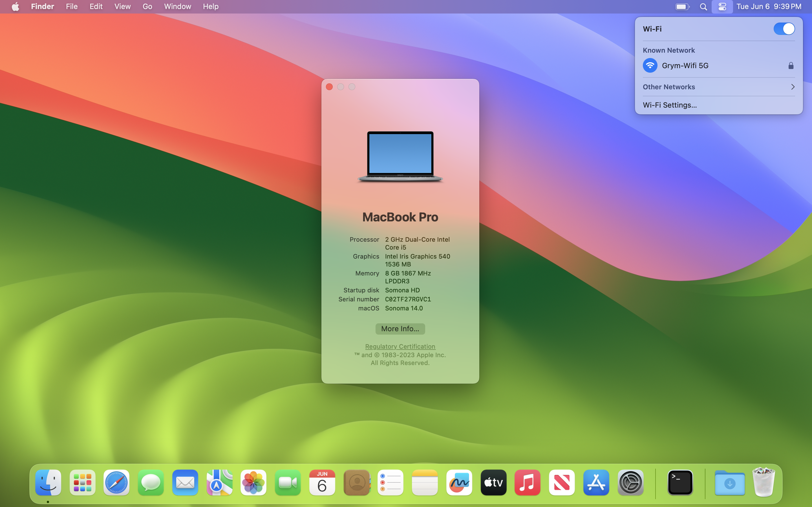This screenshot has width=812, height=507.
Task: Launch the Apple TV app
Action: click(x=493, y=482)
